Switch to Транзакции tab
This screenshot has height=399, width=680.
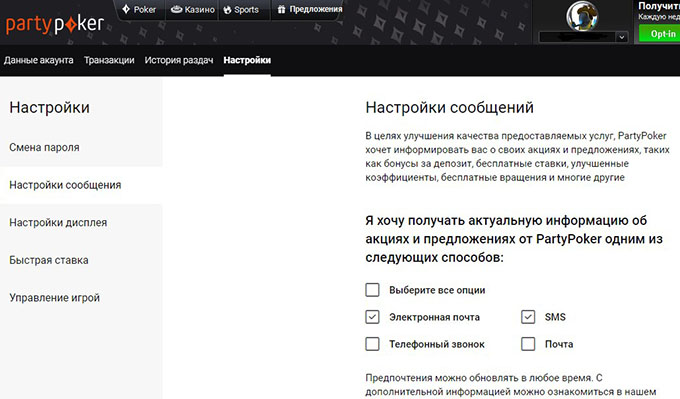[109, 60]
